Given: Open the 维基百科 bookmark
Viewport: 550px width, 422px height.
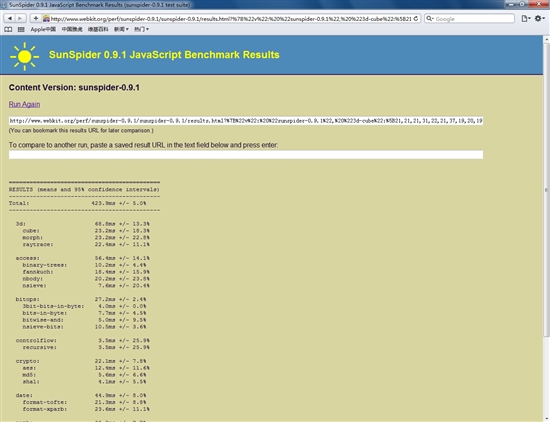Looking at the screenshot, I should (x=98, y=29).
